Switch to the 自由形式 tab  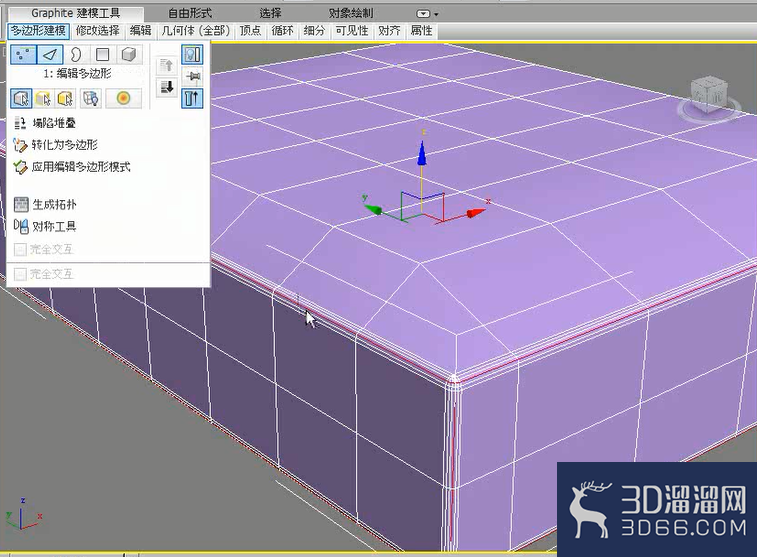pyautogui.click(x=189, y=14)
